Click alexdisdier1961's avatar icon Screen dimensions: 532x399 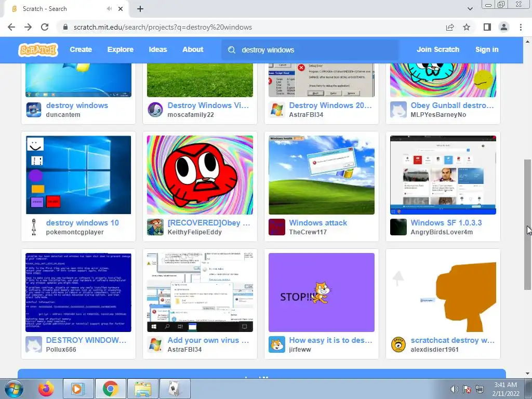click(x=398, y=344)
